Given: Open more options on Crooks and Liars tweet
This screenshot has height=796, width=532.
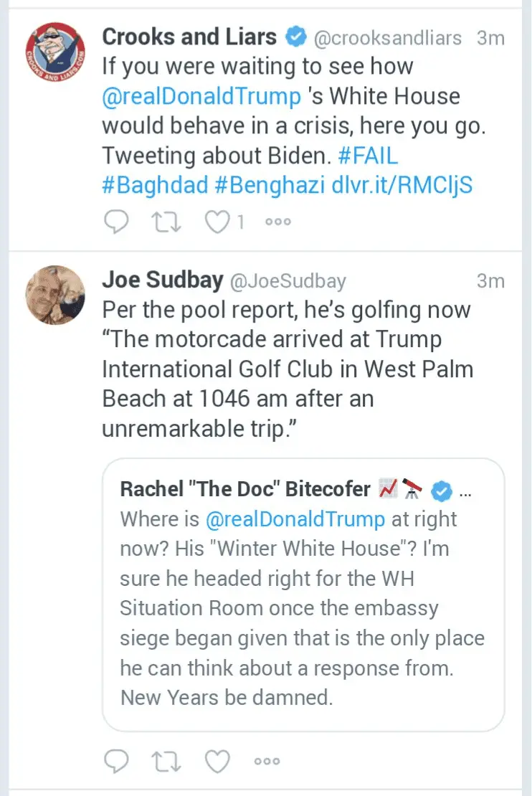Looking at the screenshot, I should click(277, 222).
